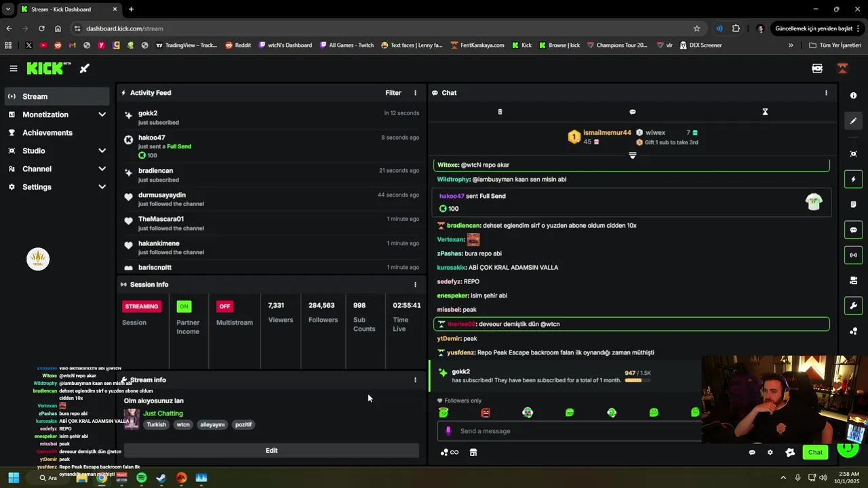Collapse the gift leaderboard arrow in chat
The image size is (868, 488).
click(632, 155)
